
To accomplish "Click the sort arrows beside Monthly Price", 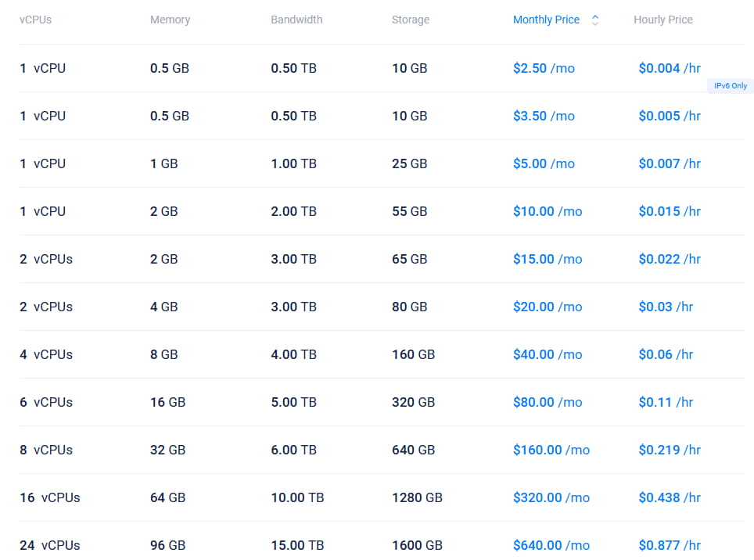I will coord(595,20).
